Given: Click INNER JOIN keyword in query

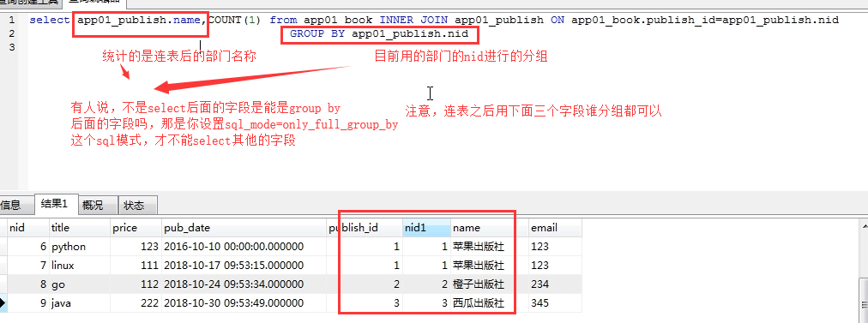Looking at the screenshot, I should pyautogui.click(x=414, y=21).
